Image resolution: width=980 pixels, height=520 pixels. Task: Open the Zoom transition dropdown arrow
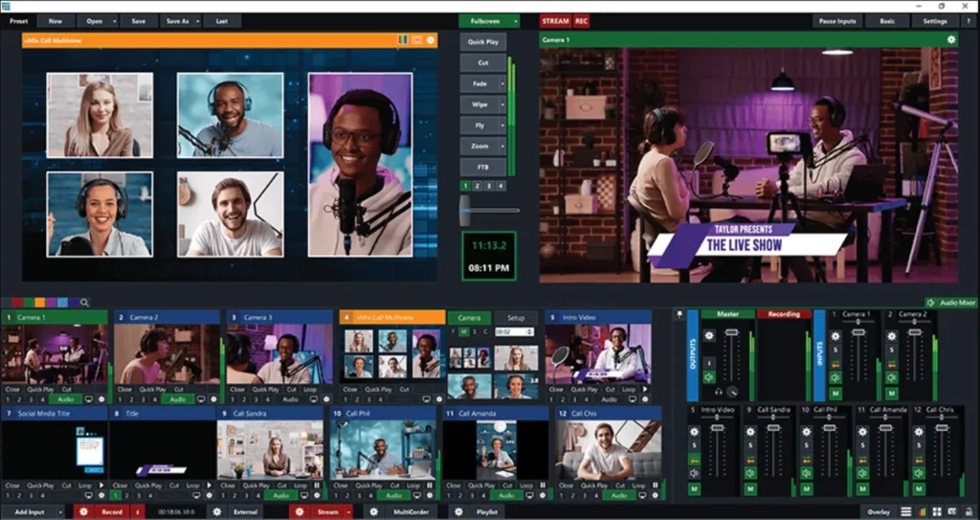tap(502, 147)
